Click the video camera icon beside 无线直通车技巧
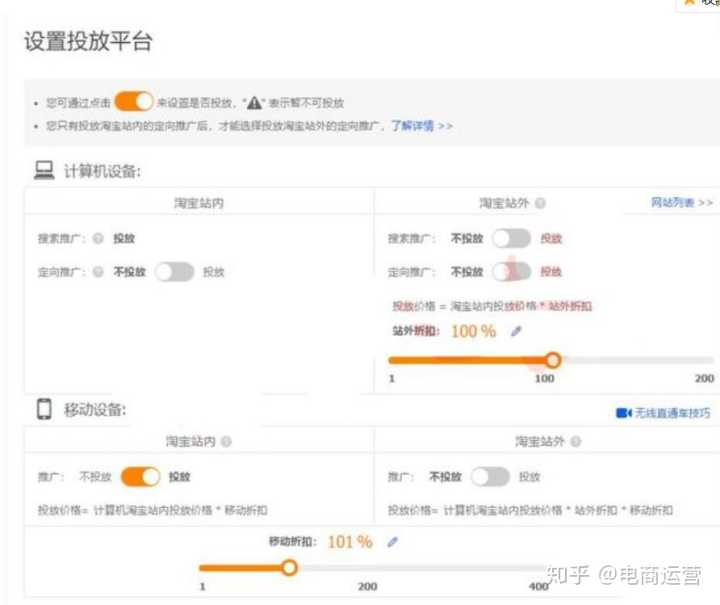 (624, 413)
